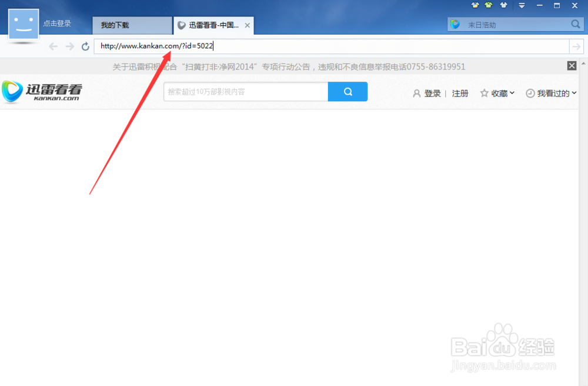Click inside the movie search input field
This screenshot has width=588, height=386.
click(245, 92)
